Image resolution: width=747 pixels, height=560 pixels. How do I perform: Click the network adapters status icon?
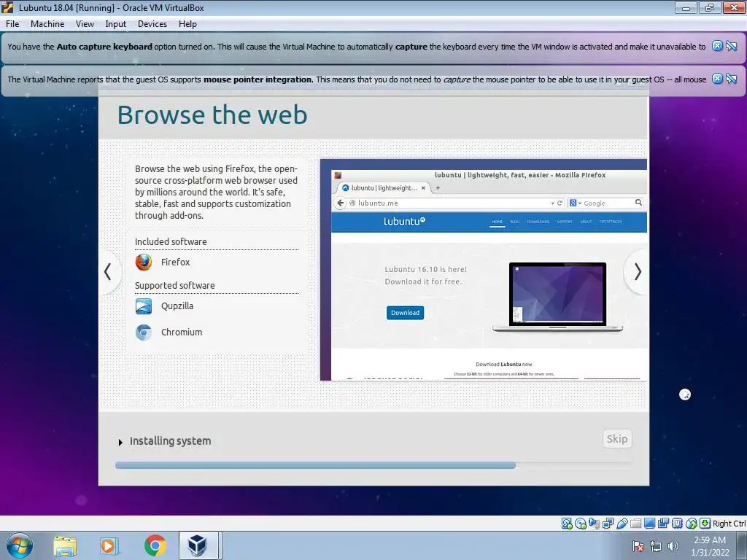[x=608, y=524]
